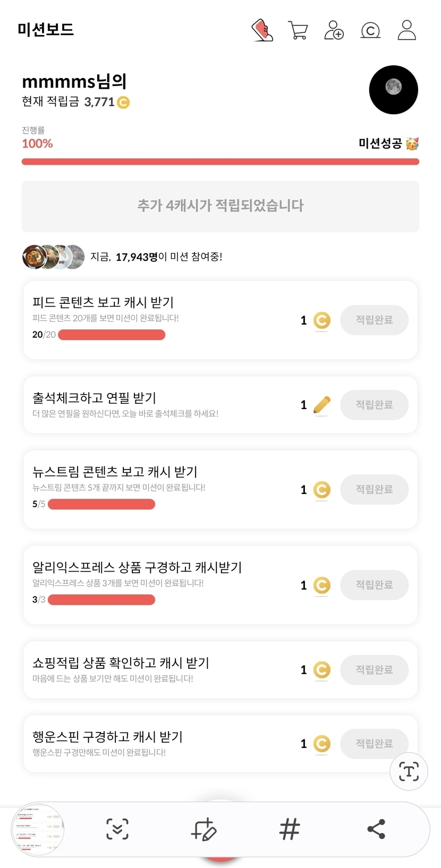The height and width of the screenshot is (868, 441).
Task: Share the screenshot
Action: [376, 829]
